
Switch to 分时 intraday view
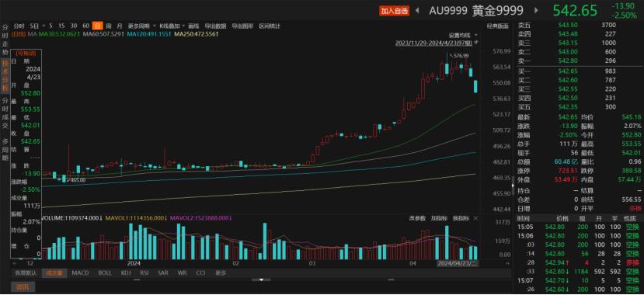coord(19,26)
